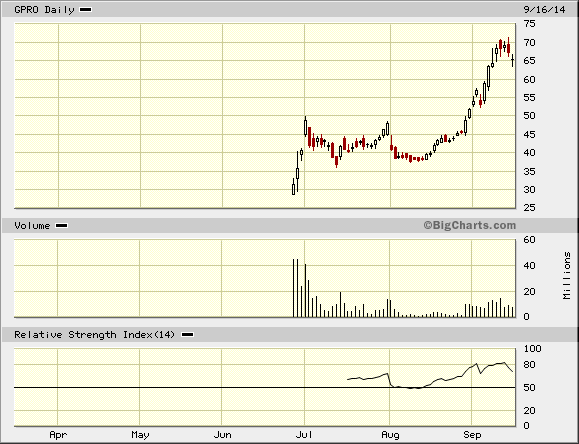This screenshot has width=579, height=444.
Task: Click the 'Aug' month label on axis
Action: (x=390, y=435)
